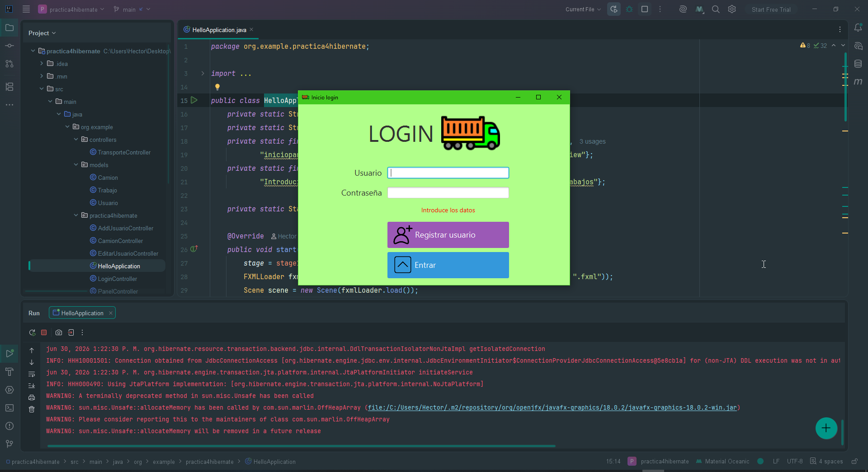The height and width of the screenshot is (472, 868).
Task: Open the Commit tool window
Action: click(9, 46)
